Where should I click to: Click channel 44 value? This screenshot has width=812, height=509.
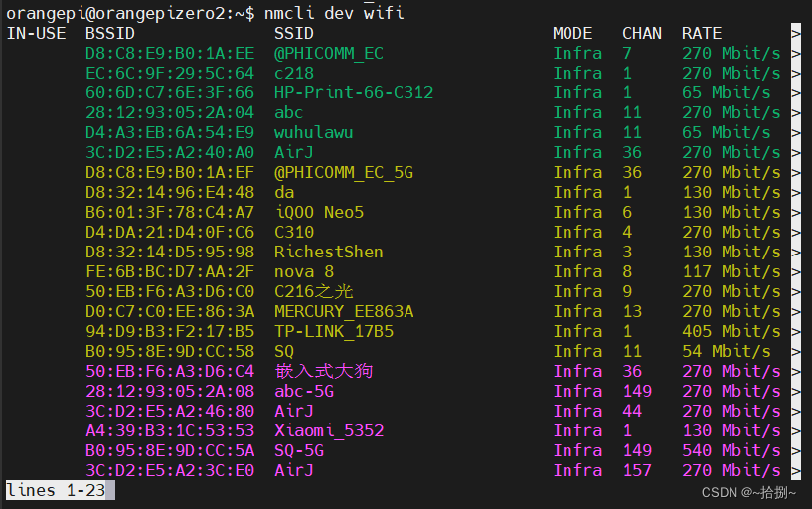tap(632, 412)
